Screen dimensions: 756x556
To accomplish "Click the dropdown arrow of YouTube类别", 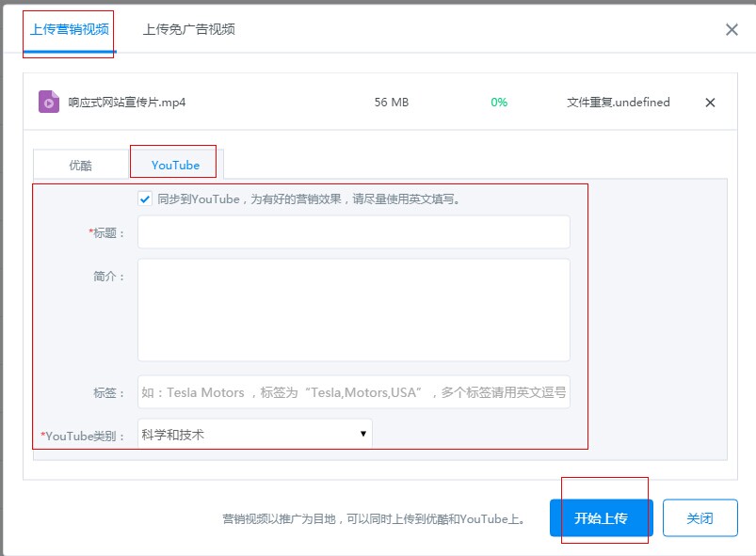I will point(362,434).
